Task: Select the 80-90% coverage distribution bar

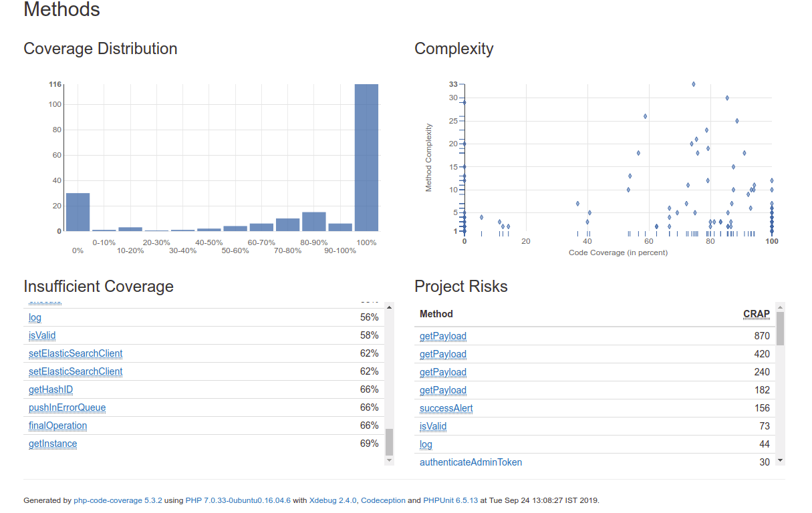Action: pyautogui.click(x=314, y=222)
